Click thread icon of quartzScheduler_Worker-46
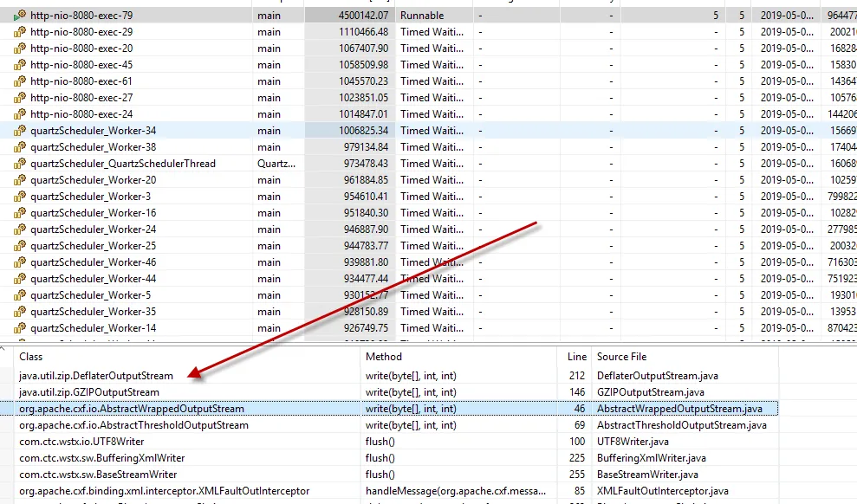 coord(20,262)
